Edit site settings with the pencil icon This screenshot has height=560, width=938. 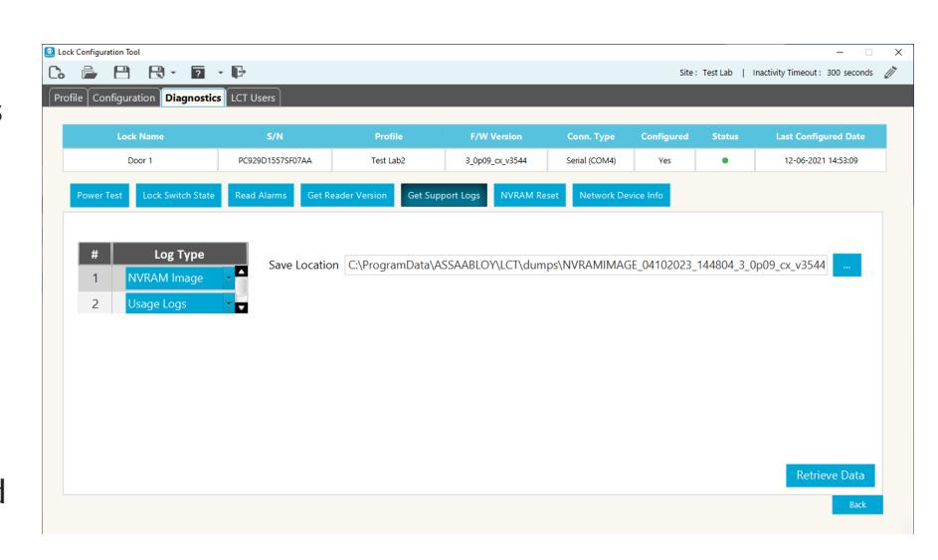(890, 73)
